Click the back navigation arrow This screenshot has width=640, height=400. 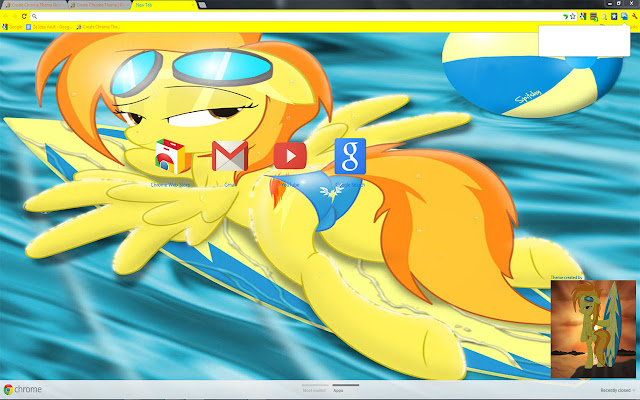click(6, 17)
